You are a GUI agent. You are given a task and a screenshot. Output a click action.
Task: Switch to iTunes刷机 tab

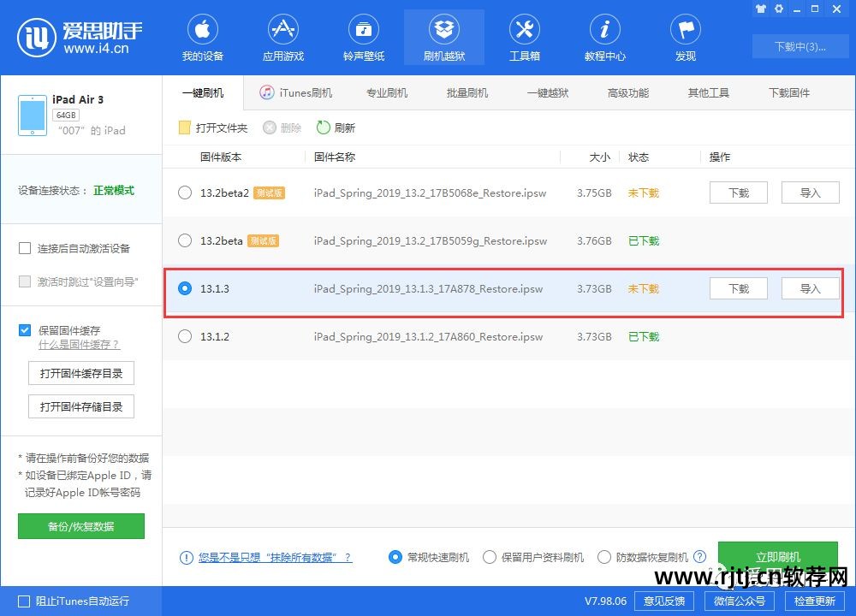296,92
